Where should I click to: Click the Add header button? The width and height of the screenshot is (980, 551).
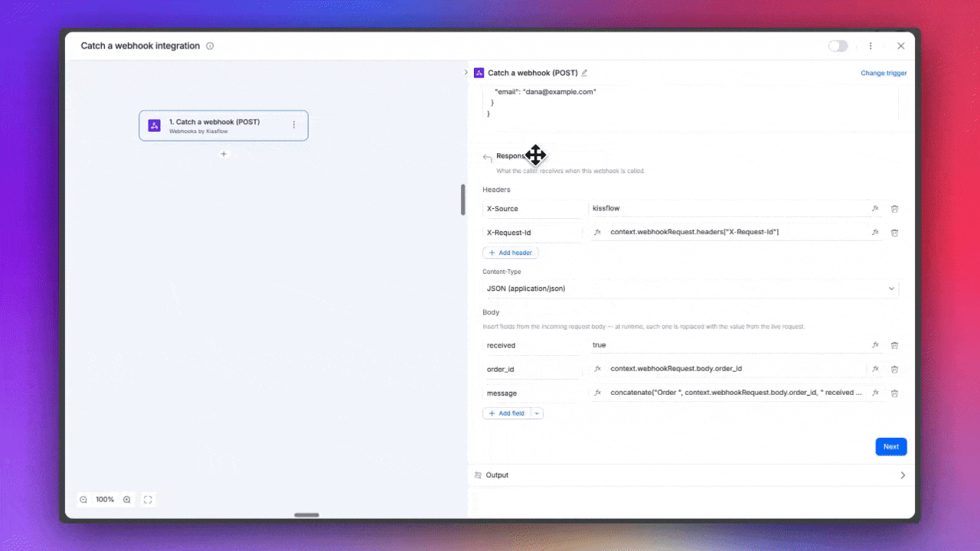click(511, 253)
